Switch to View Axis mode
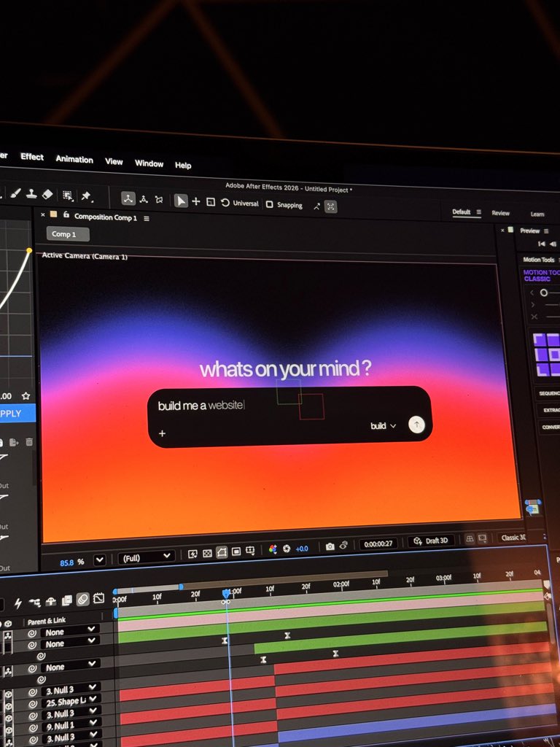560x747 pixels. pos(159,200)
